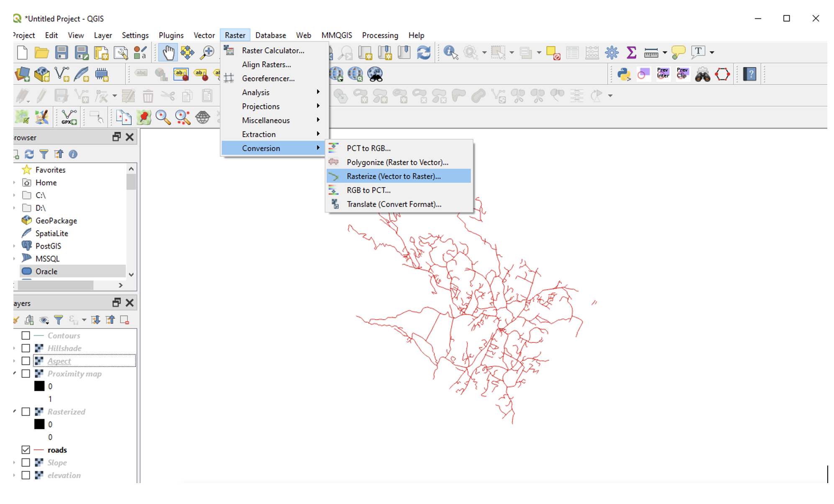This screenshot has height=504, width=834.
Task: Enable the Hillshade layer checkbox
Action: click(x=26, y=348)
